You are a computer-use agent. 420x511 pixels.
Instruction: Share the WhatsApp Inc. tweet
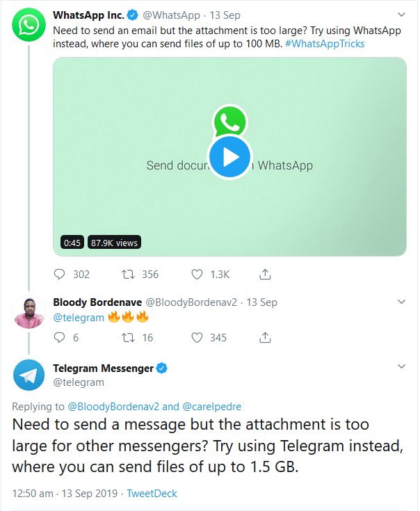[x=265, y=274]
